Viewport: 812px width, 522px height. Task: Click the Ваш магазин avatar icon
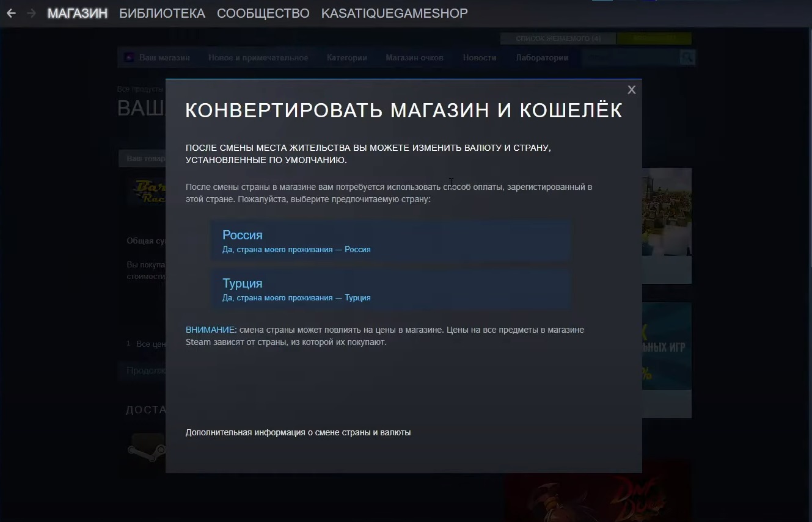tap(129, 57)
